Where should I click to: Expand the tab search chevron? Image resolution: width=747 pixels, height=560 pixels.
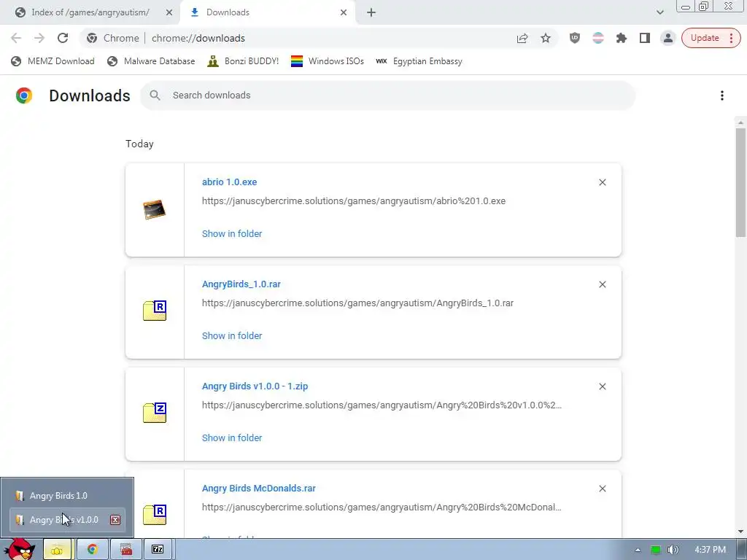[659, 12]
